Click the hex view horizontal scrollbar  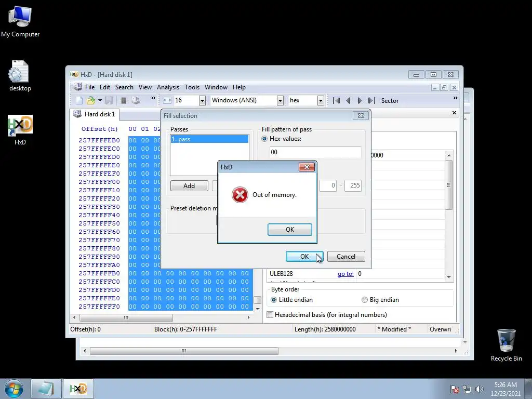pyautogui.click(x=126, y=317)
